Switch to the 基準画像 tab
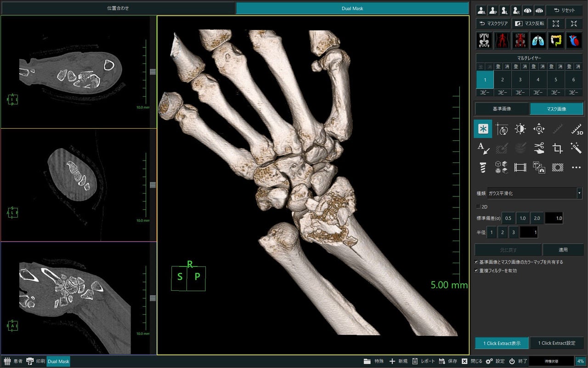 (x=502, y=109)
